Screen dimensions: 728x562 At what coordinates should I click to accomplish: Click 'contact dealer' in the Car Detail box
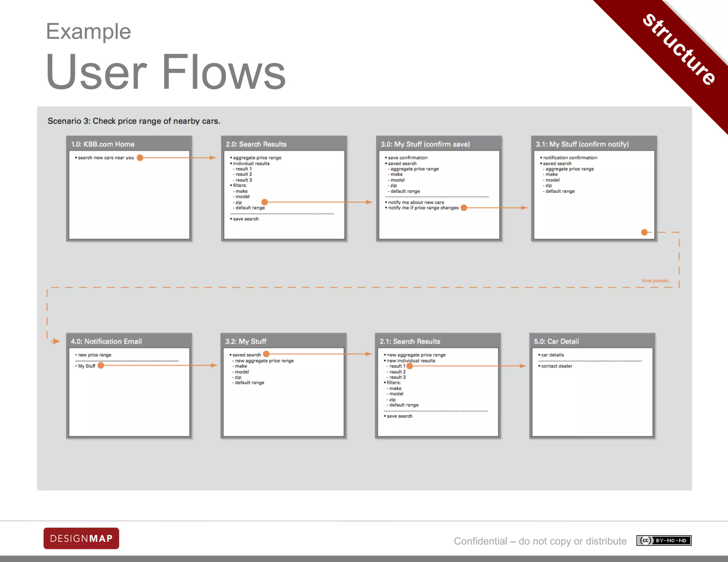point(557,366)
